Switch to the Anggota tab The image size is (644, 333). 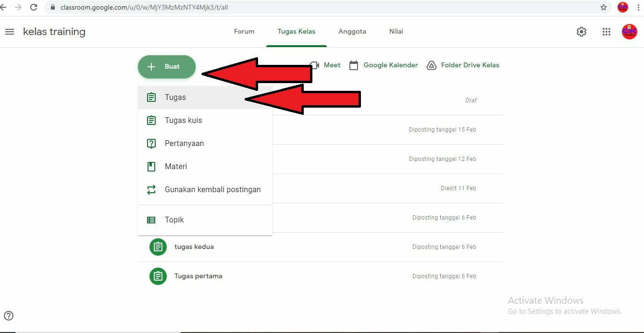click(x=352, y=32)
